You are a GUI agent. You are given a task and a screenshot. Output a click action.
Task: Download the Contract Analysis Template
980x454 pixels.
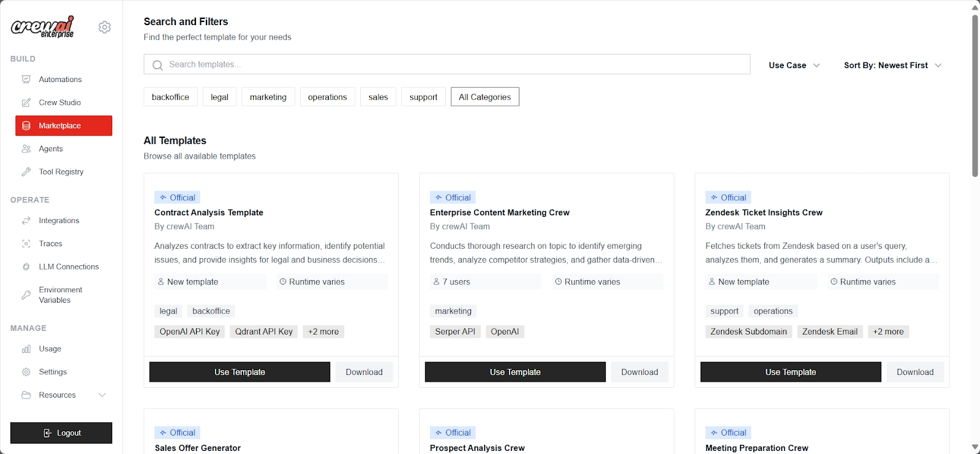pos(364,372)
